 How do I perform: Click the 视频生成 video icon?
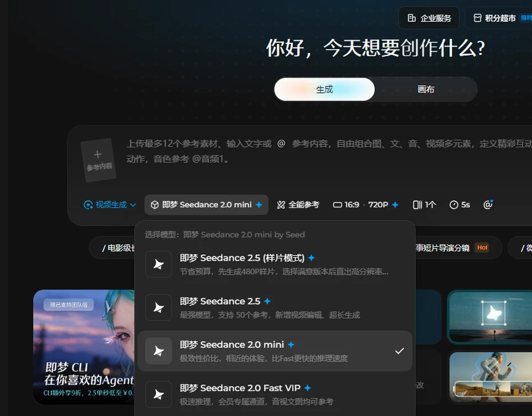pos(88,205)
